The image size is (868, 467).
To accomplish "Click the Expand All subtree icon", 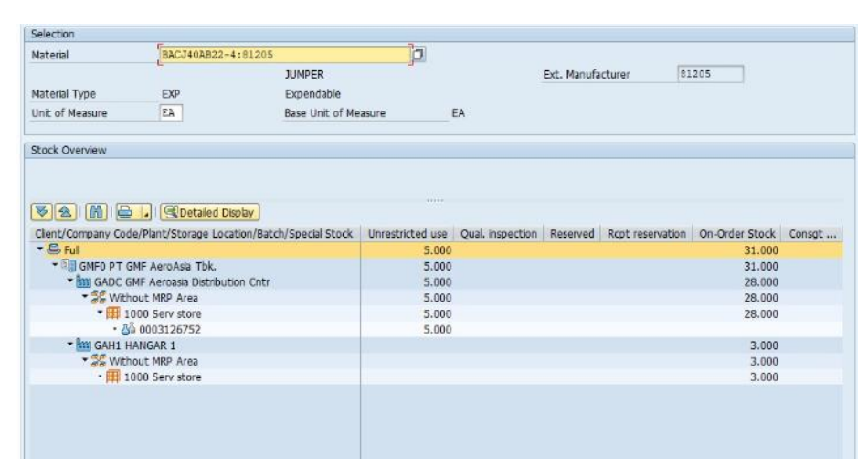I will point(42,212).
